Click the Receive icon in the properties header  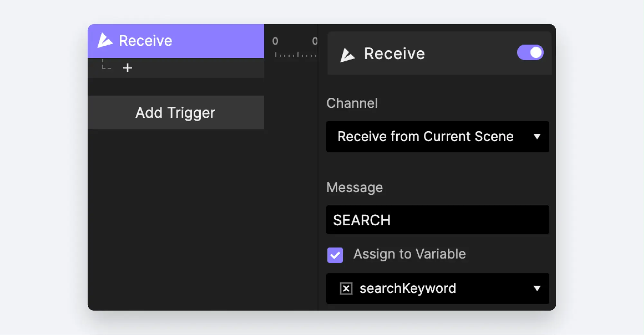pyautogui.click(x=348, y=55)
